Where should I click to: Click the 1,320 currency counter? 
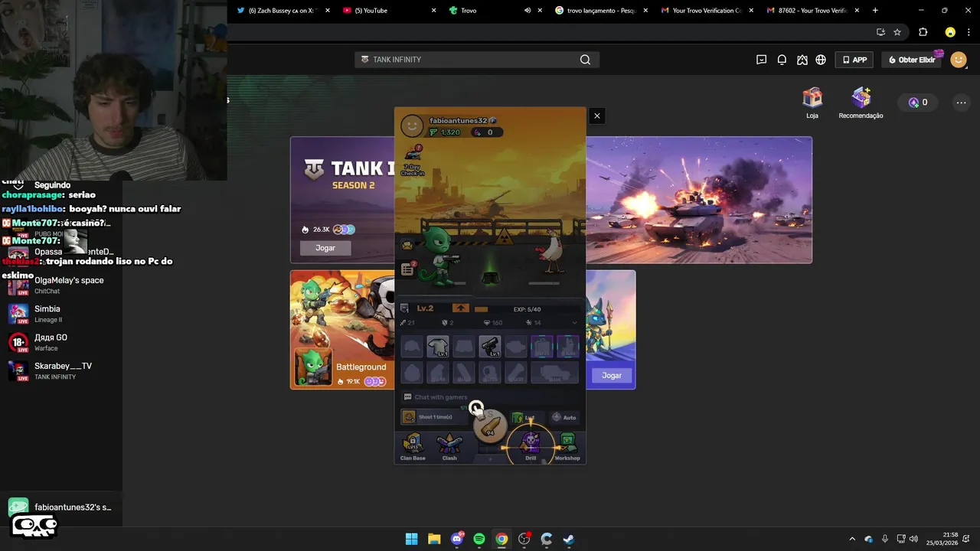(445, 132)
